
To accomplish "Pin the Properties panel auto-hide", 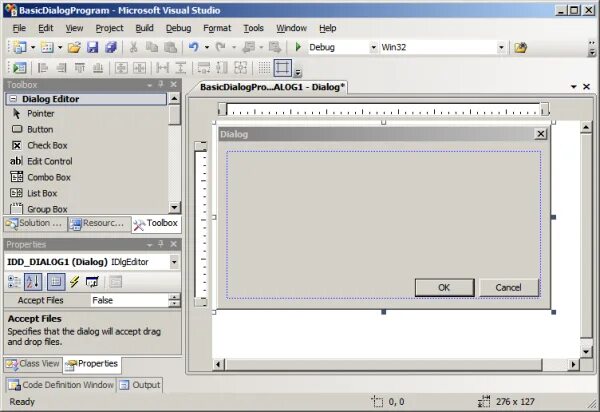I will [161, 244].
